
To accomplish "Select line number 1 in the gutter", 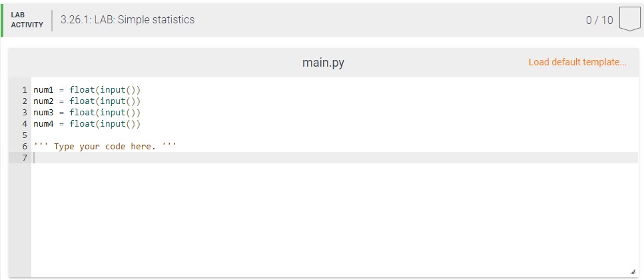I will tap(25, 89).
